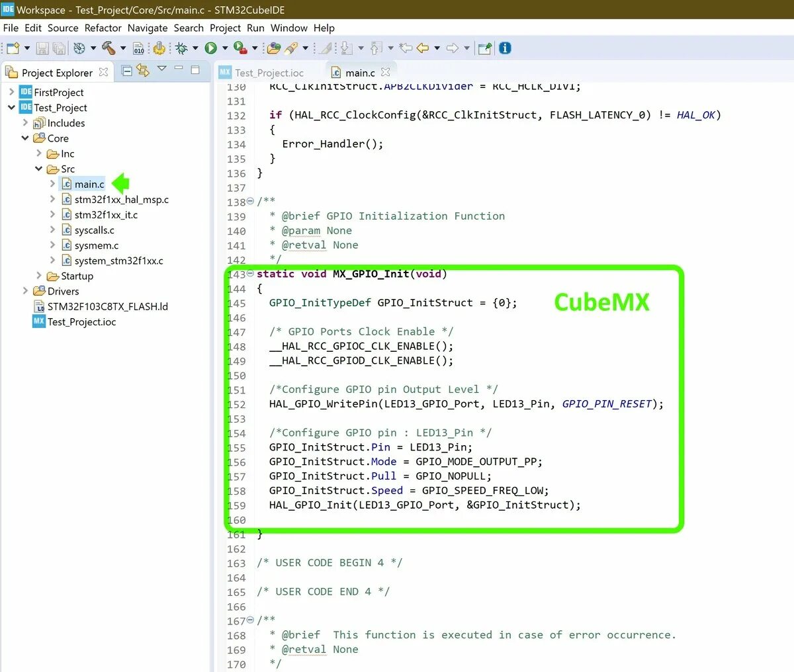Close the main.c editor tab
The height and width of the screenshot is (672, 794).
(x=386, y=72)
